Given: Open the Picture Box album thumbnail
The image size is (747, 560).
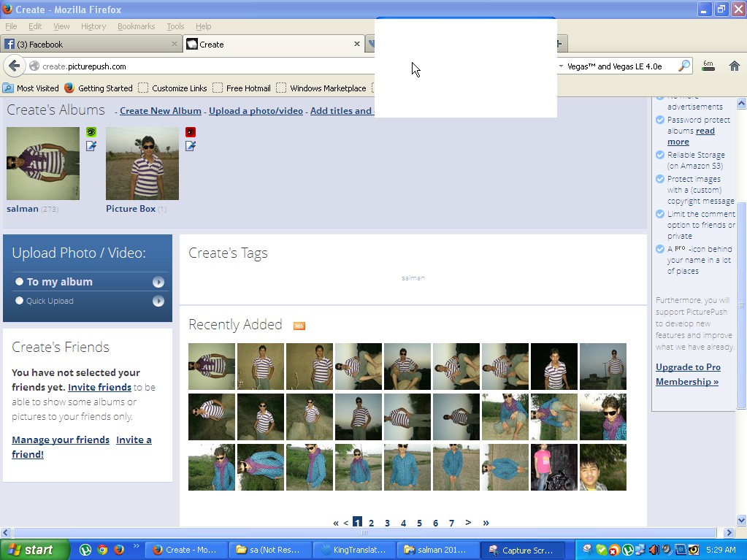Looking at the screenshot, I should [x=142, y=164].
